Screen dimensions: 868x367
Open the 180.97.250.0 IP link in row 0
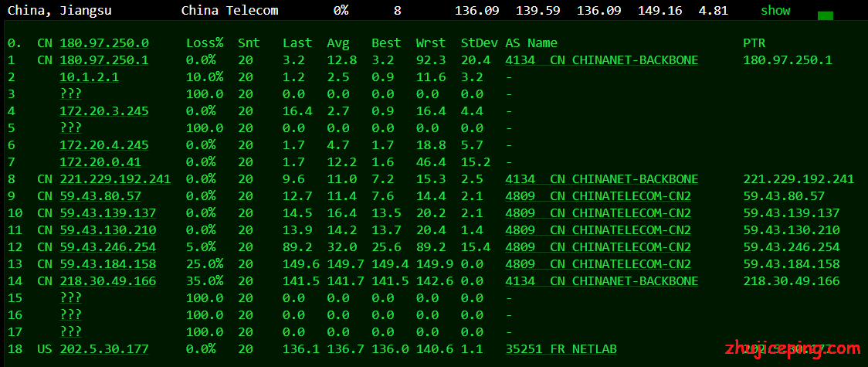tap(104, 43)
